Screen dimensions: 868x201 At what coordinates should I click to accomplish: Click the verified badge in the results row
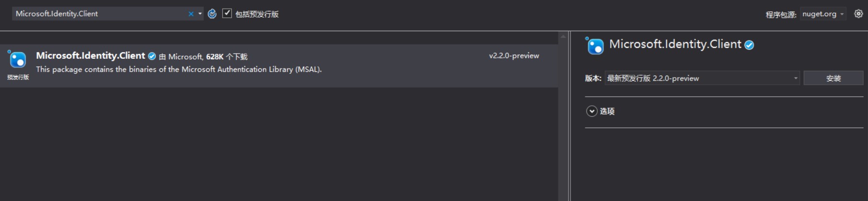[152, 56]
